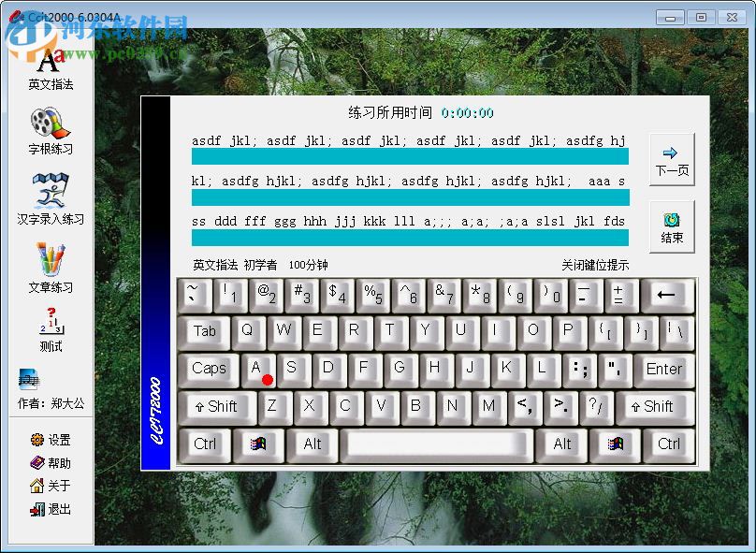Click the left Windows key on virtual keyboard
The image size is (756, 553).
259,444
